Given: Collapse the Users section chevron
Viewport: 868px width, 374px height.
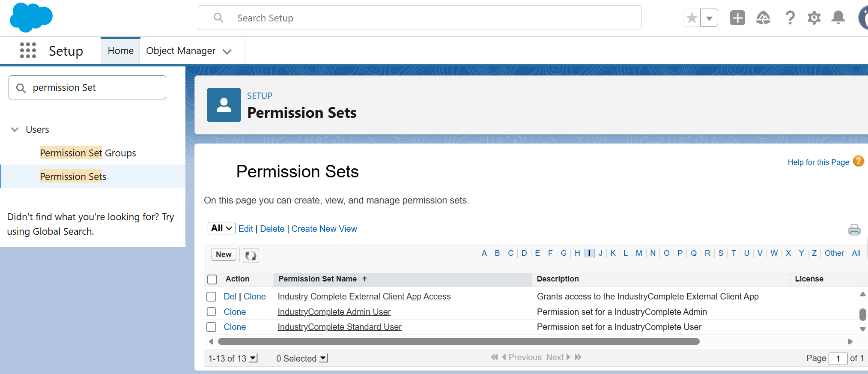Looking at the screenshot, I should click(15, 129).
